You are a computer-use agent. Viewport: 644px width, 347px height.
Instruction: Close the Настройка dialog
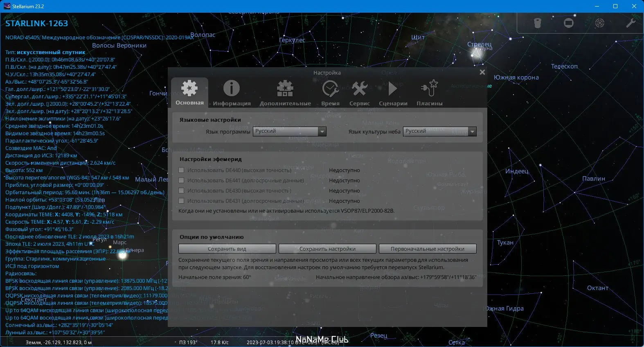[x=482, y=72]
